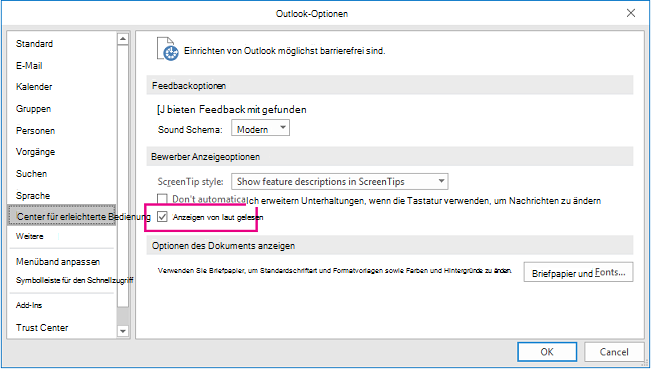The height and width of the screenshot is (369, 651).
Task: Toggle the Feedback mit gefunden checkbox
Action: (161, 110)
